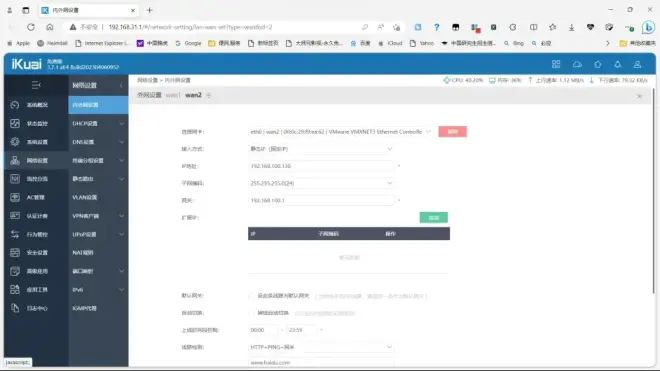Expand the DHCP设置 submenu chevron
Screen dimensions: 660x371
pyautogui.click(x=121, y=123)
